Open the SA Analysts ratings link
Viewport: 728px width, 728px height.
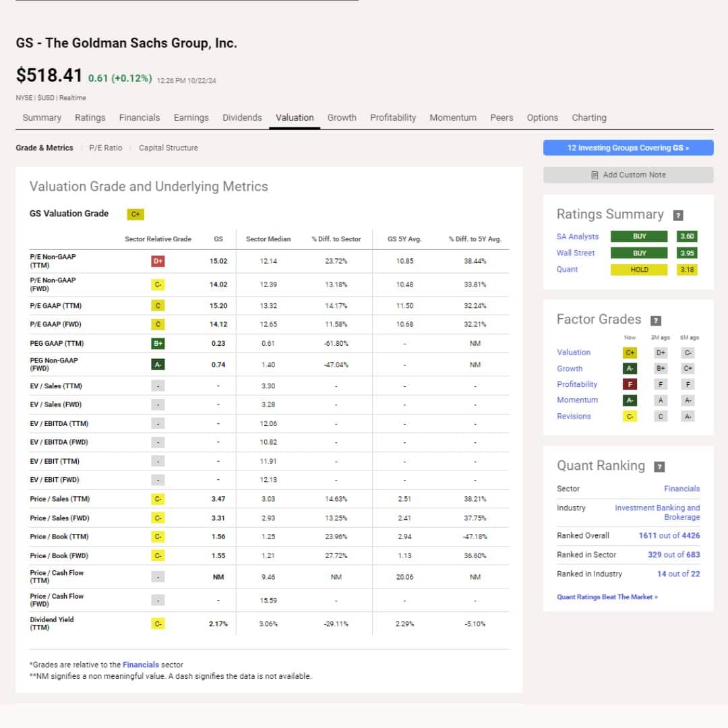[x=577, y=237]
